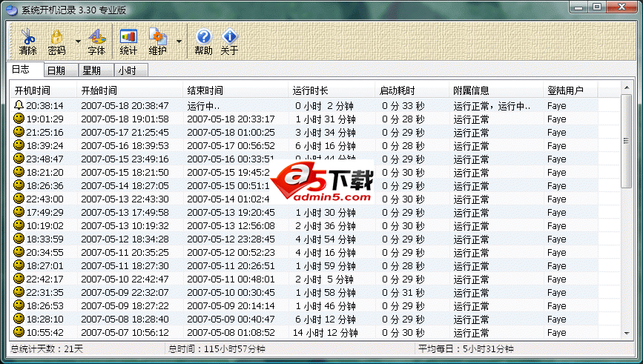Click smiley icon of the 22:43:00 row
643x364 pixels.
19,199
